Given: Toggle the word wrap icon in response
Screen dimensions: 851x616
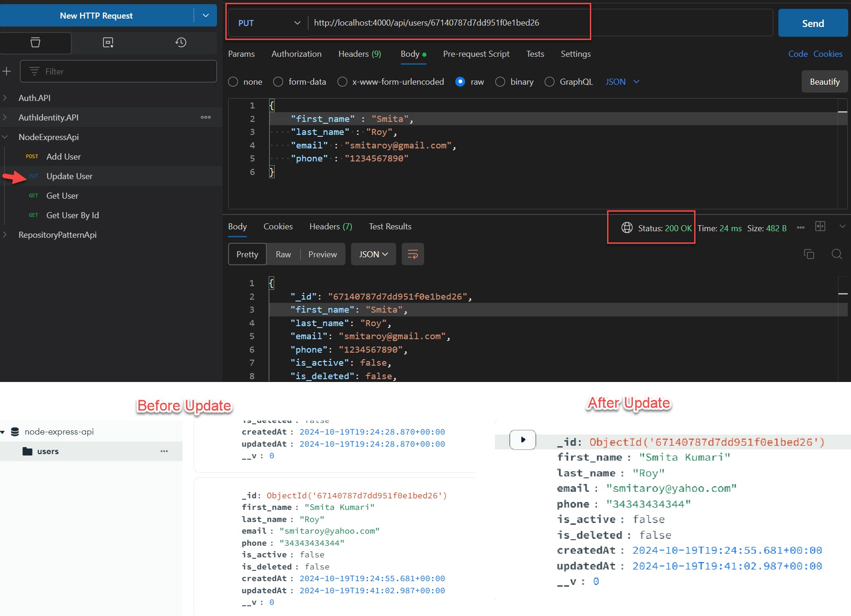Looking at the screenshot, I should (412, 254).
